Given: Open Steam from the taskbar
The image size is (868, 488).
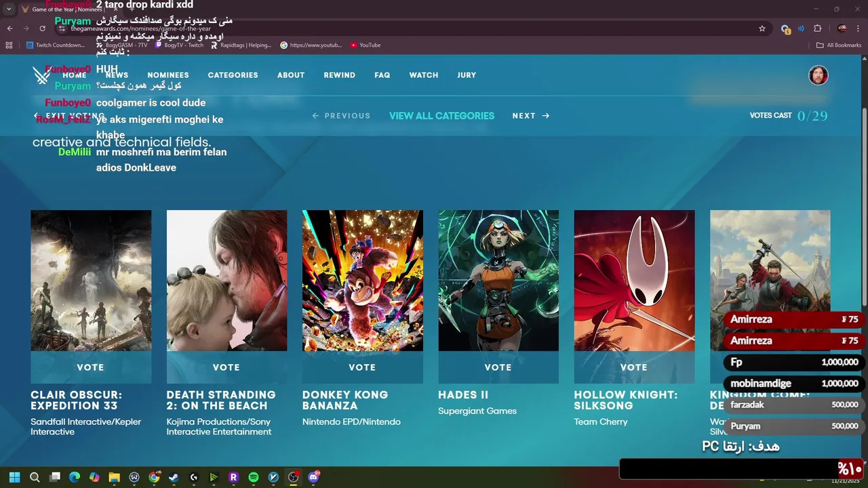Looking at the screenshot, I should coord(174,477).
